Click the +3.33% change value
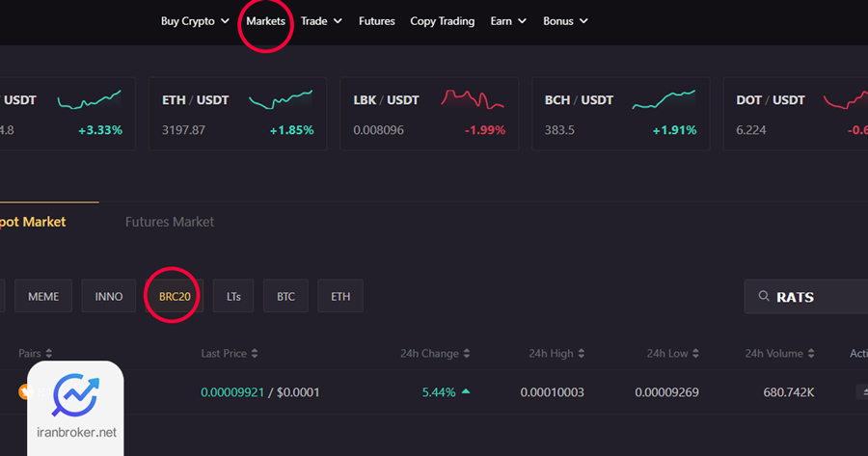Image resolution: width=868 pixels, height=456 pixels. pyautogui.click(x=100, y=130)
